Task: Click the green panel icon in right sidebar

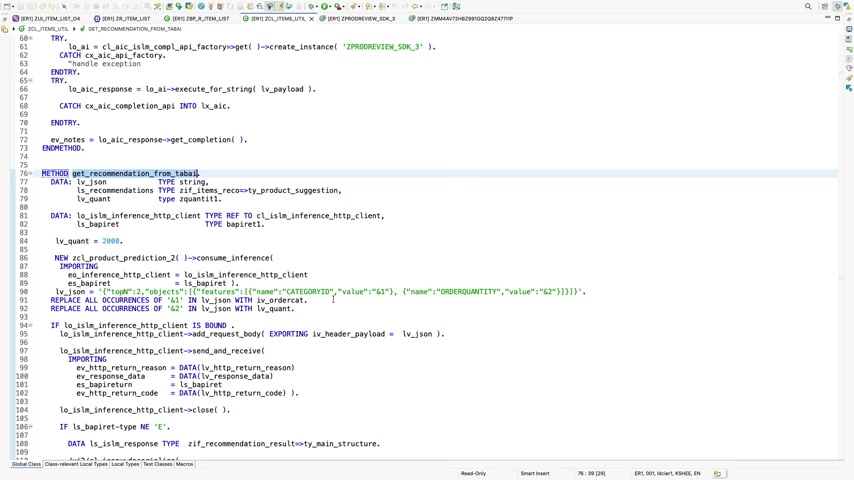Action: tap(849, 49)
